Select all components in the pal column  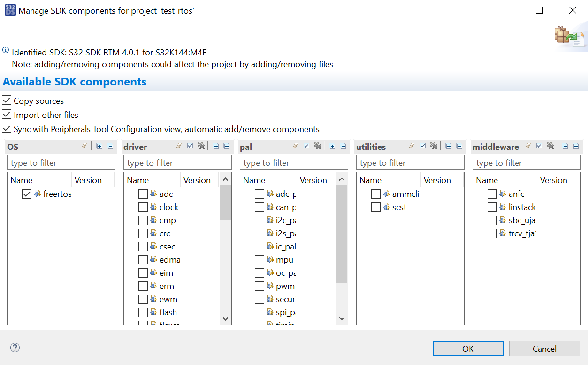pos(306,146)
